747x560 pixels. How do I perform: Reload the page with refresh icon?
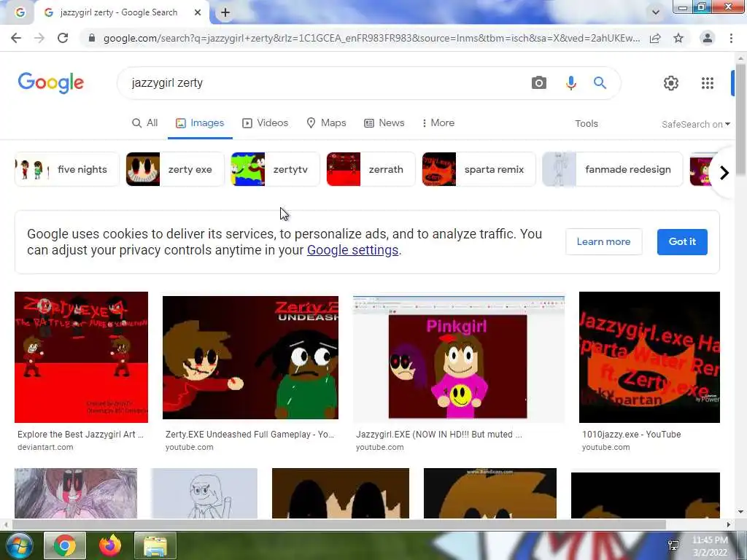pyautogui.click(x=63, y=38)
